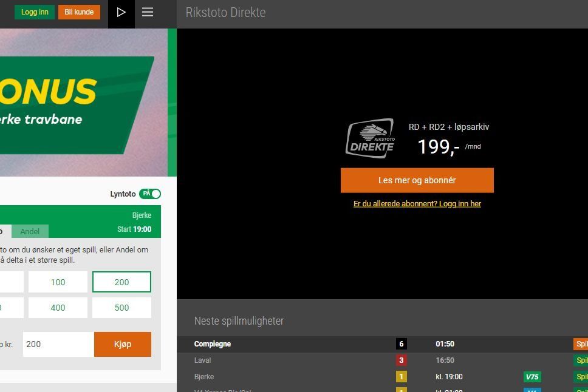This screenshot has height=392, width=588.
Task: Select the Bjerke race in the upcoming list
Action: (x=383, y=377)
